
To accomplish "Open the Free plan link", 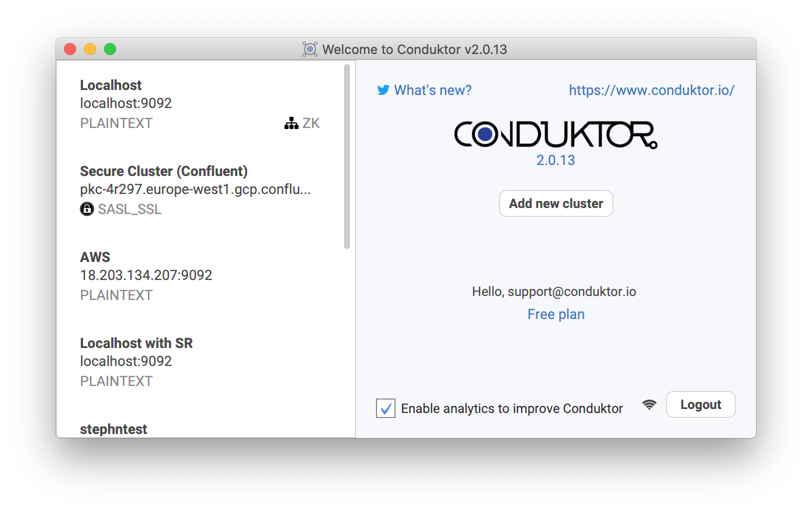I will [556, 314].
